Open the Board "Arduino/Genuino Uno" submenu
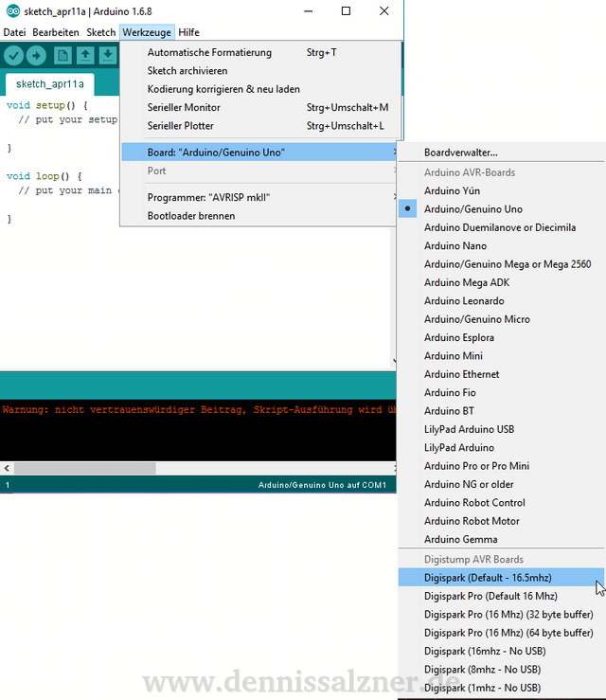This screenshot has width=606, height=700. pos(259,153)
